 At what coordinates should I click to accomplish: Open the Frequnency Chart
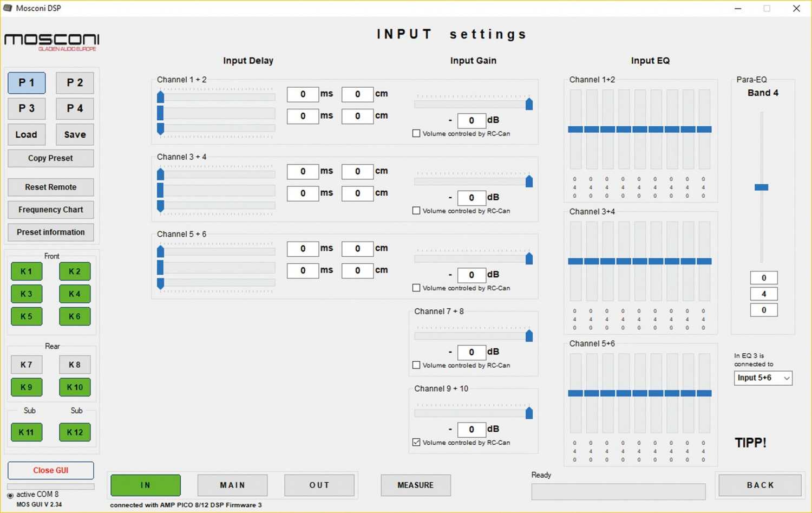click(x=50, y=210)
